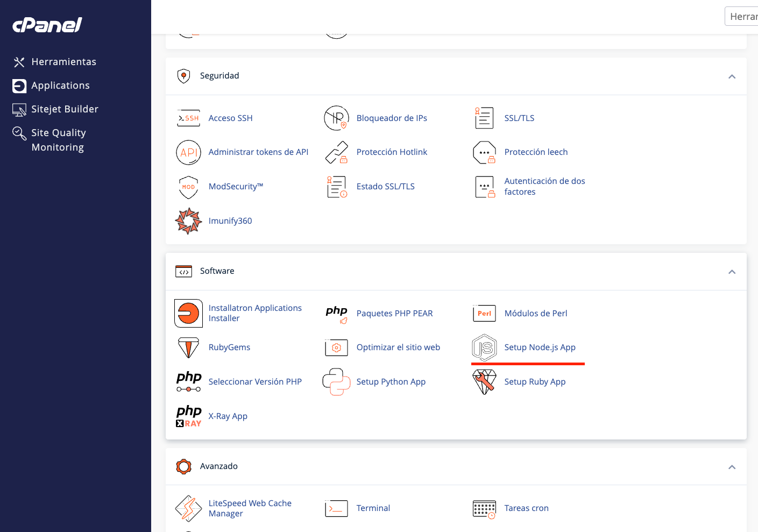Screen dimensions: 758x532
Task: Click the Perl modules icon
Action: 484,313
